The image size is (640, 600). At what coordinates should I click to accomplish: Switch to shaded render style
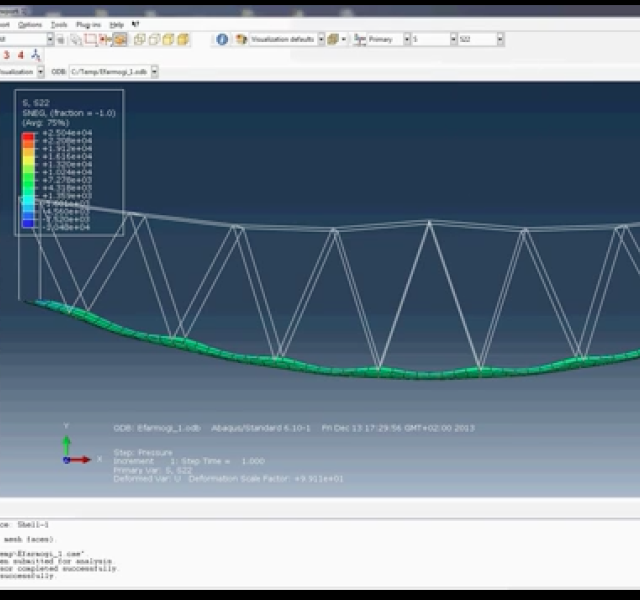(x=183, y=39)
